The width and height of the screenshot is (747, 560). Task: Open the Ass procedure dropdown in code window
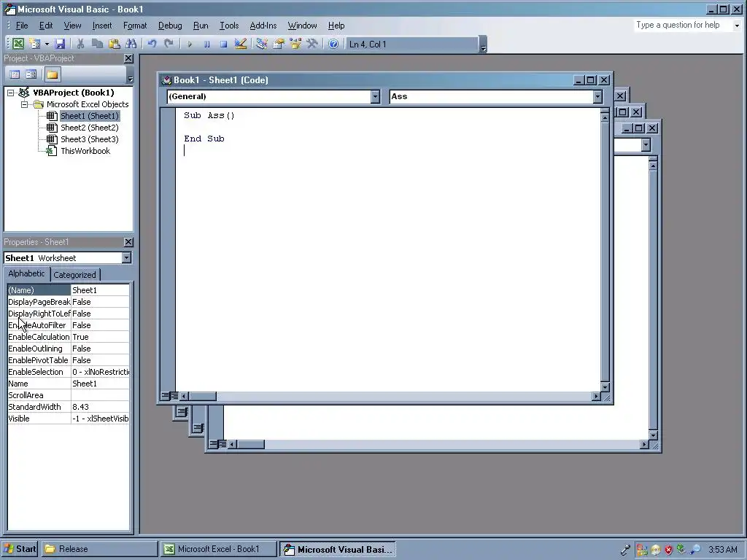pos(597,97)
